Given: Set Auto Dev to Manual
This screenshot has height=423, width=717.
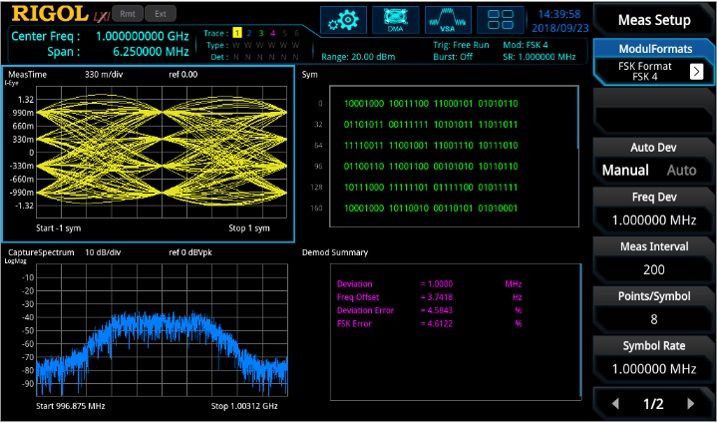Looking at the screenshot, I should [x=625, y=171].
